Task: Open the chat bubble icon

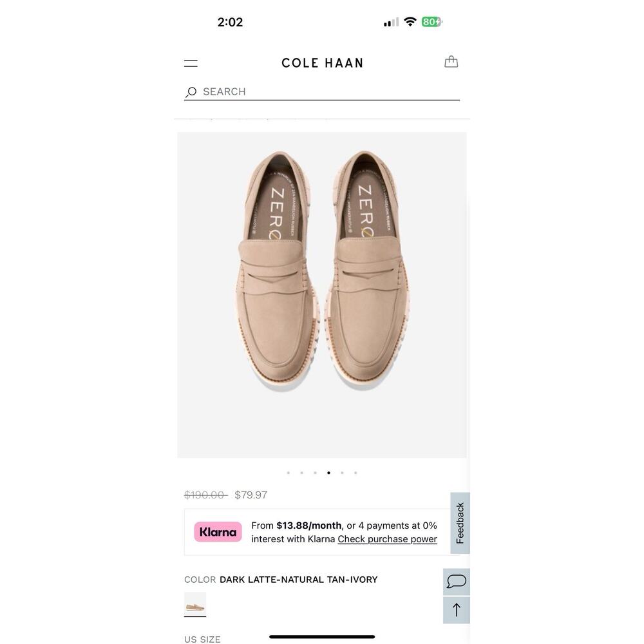Action: click(x=457, y=581)
